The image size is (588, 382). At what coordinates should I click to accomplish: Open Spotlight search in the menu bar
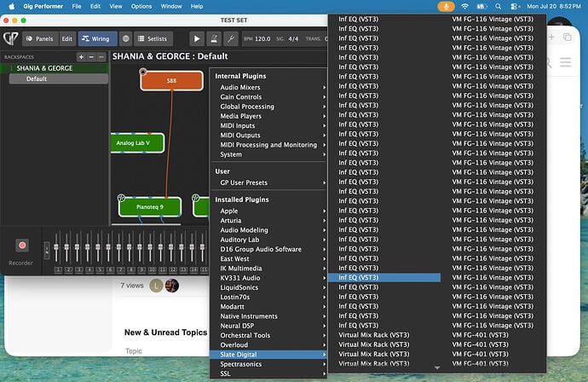(x=498, y=6)
